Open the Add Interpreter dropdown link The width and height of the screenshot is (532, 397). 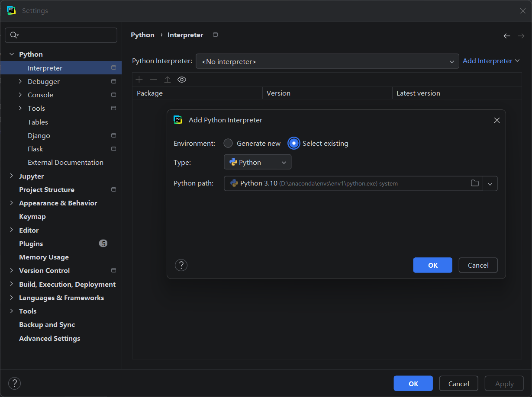pyautogui.click(x=491, y=61)
